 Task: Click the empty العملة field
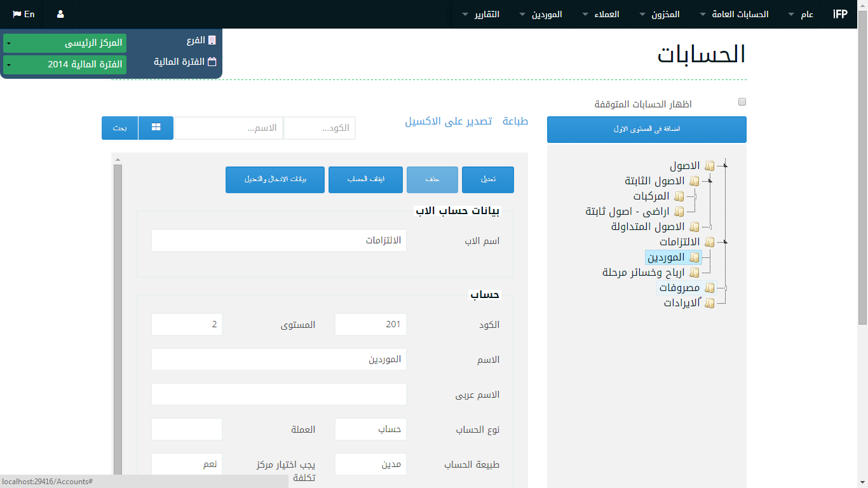[187, 429]
